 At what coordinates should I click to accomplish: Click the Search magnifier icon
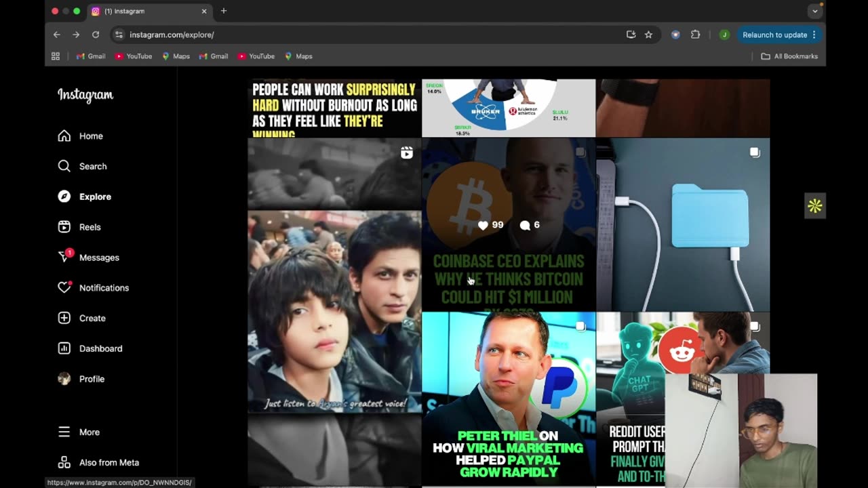coord(64,166)
